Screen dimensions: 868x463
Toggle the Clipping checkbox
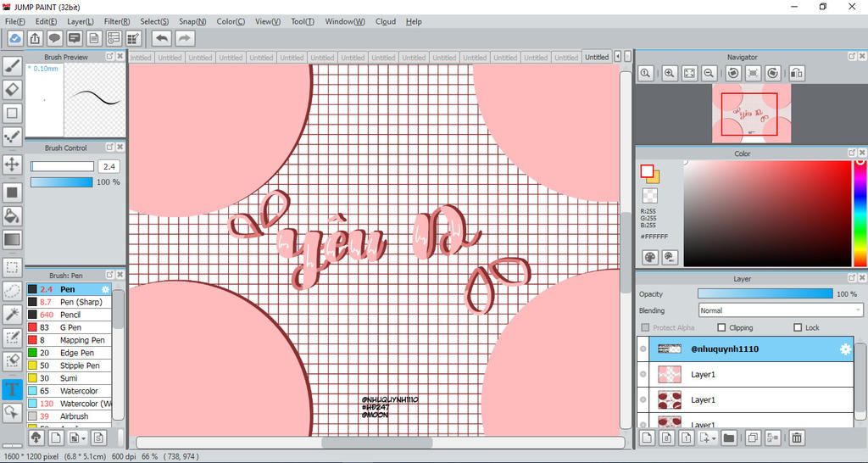click(x=721, y=327)
